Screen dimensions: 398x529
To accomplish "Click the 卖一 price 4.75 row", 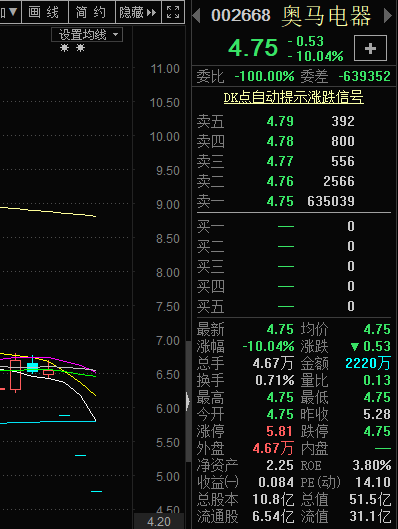I will [x=293, y=201].
